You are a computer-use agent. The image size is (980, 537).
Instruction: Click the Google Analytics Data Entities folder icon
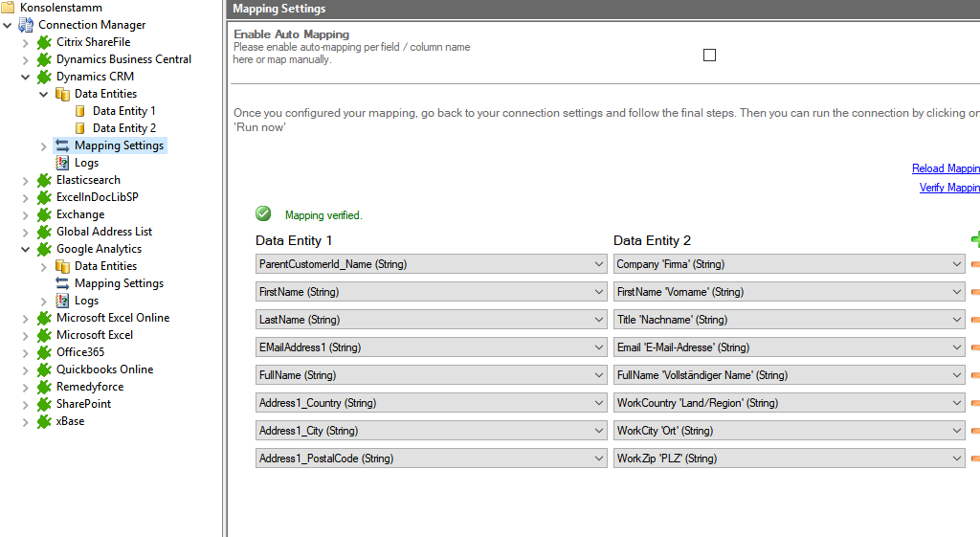(62, 266)
